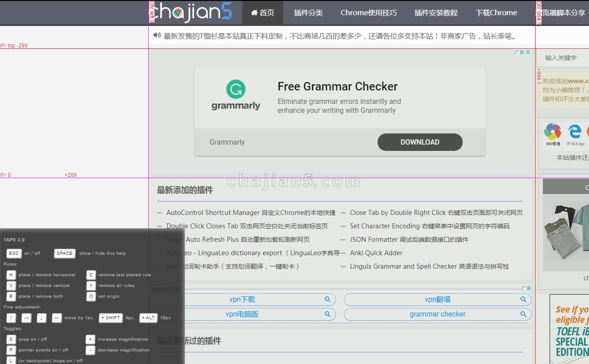Click the H key for horizontal rule
589x364 pixels.
point(11,275)
